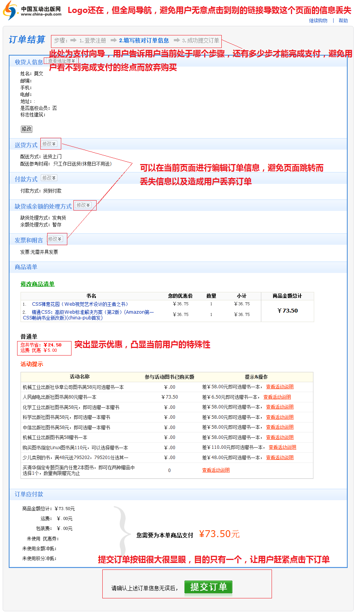Click step 2.填写核对订单信息
Screen dimensions: 364x614
[144, 40]
